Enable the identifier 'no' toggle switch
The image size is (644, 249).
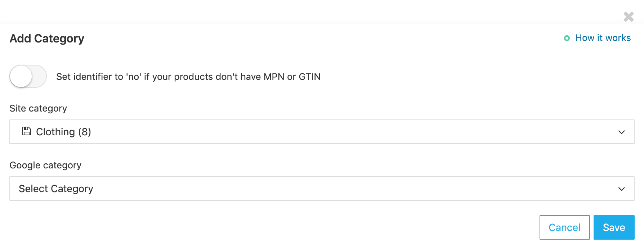point(28,76)
